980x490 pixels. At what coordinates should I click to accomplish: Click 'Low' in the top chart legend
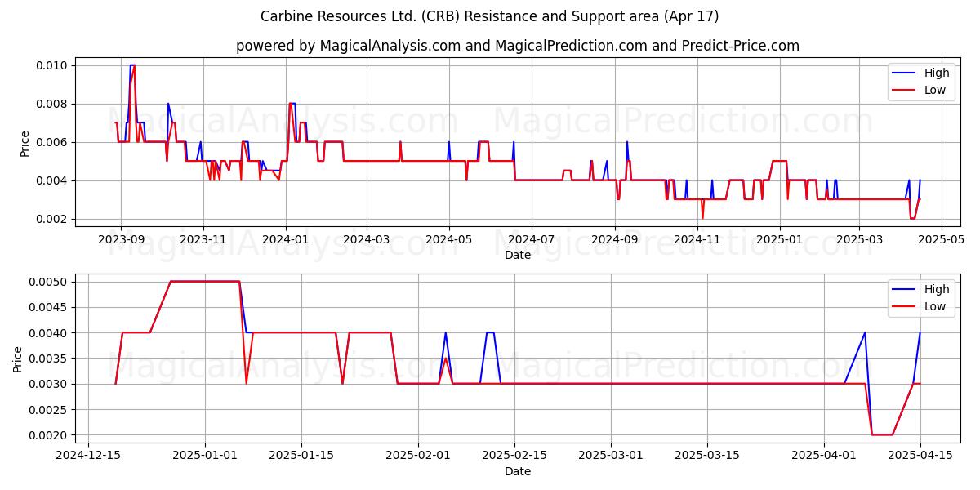(x=935, y=90)
